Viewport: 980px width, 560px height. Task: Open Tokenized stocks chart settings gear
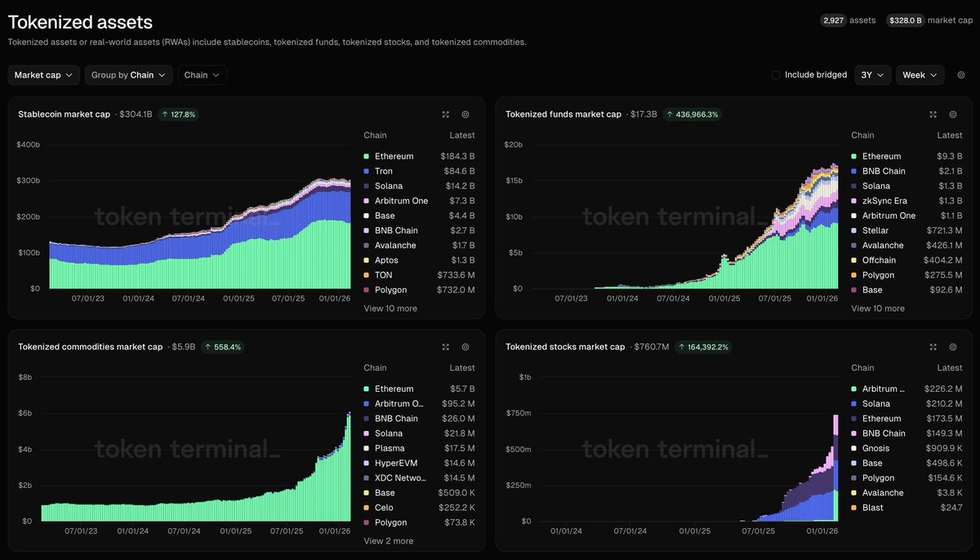click(953, 347)
